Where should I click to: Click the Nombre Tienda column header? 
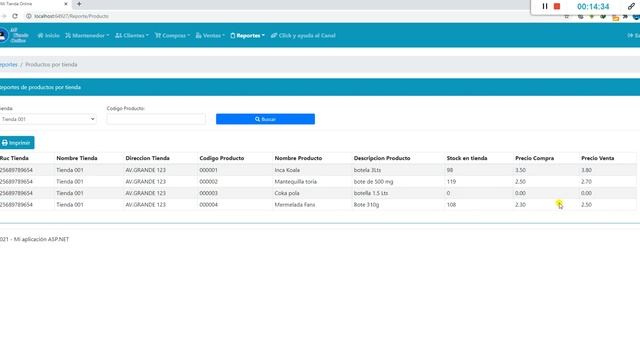pyautogui.click(x=77, y=158)
